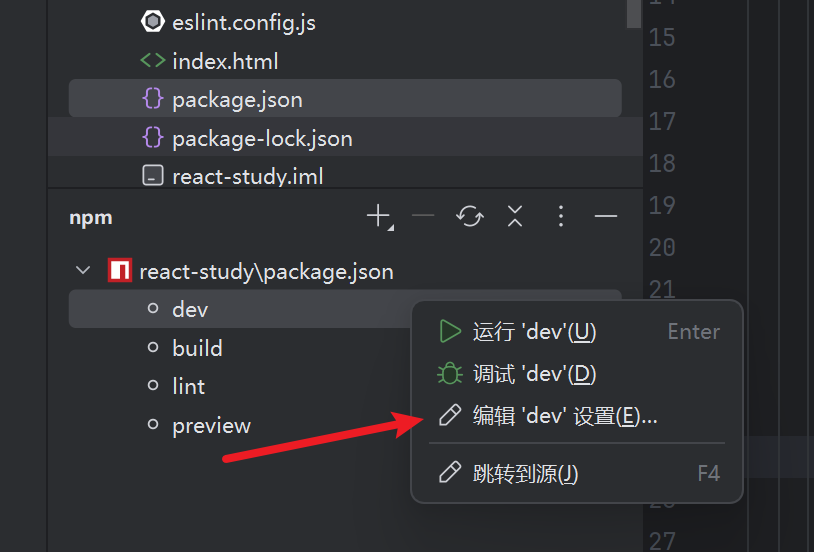Click the index.html angle-brackets icon
This screenshot has width=814, height=552.
[153, 61]
